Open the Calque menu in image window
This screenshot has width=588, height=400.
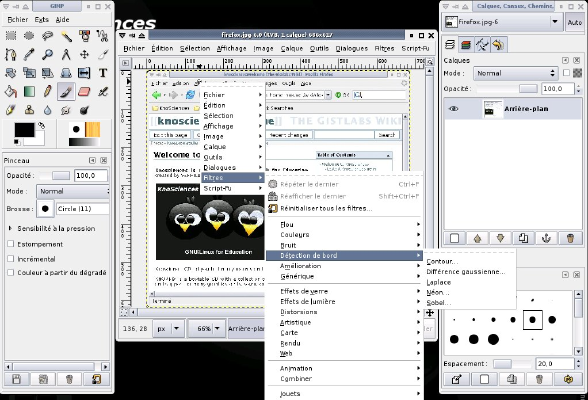(x=292, y=48)
